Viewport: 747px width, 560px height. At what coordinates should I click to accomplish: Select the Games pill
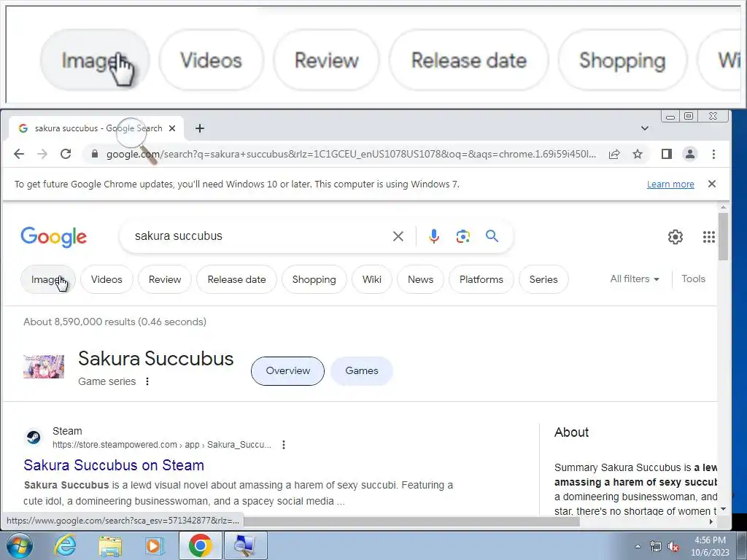pyautogui.click(x=362, y=371)
